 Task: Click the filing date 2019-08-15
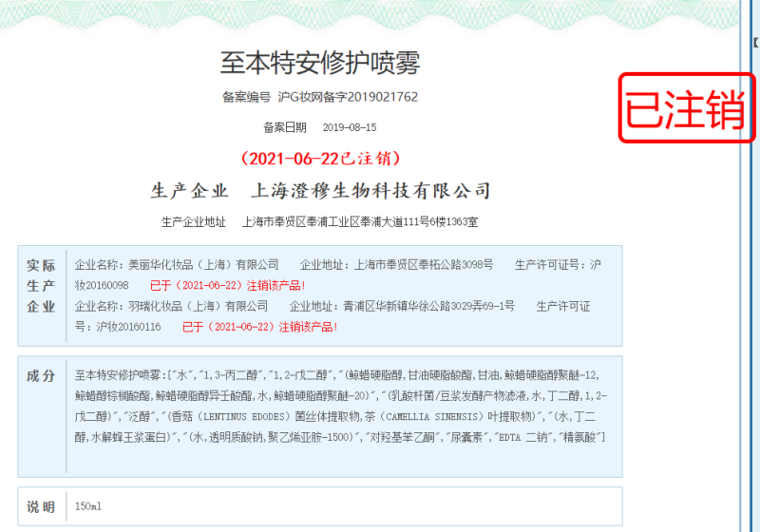click(x=350, y=127)
